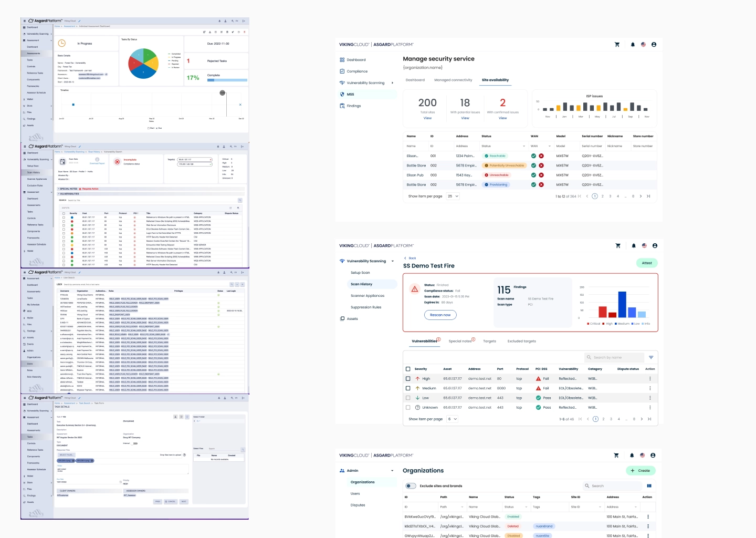The image size is (756, 538).
Task: Click Info legend swatch in findings chart
Action: point(643,324)
